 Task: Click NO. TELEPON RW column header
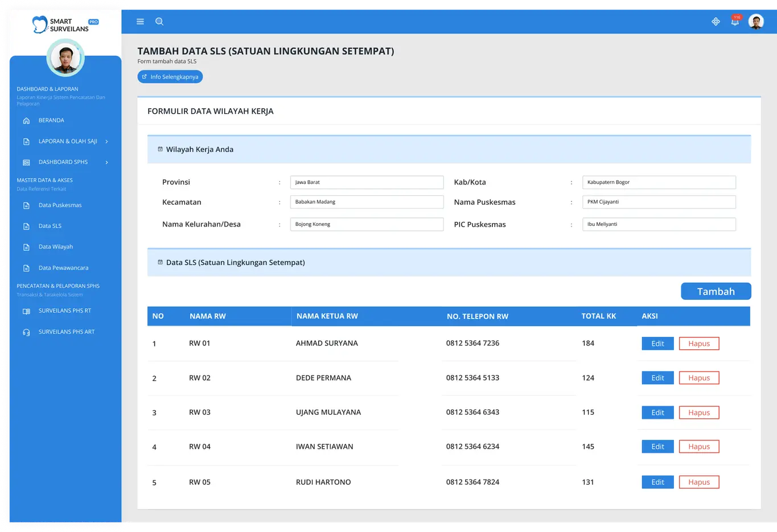(478, 316)
